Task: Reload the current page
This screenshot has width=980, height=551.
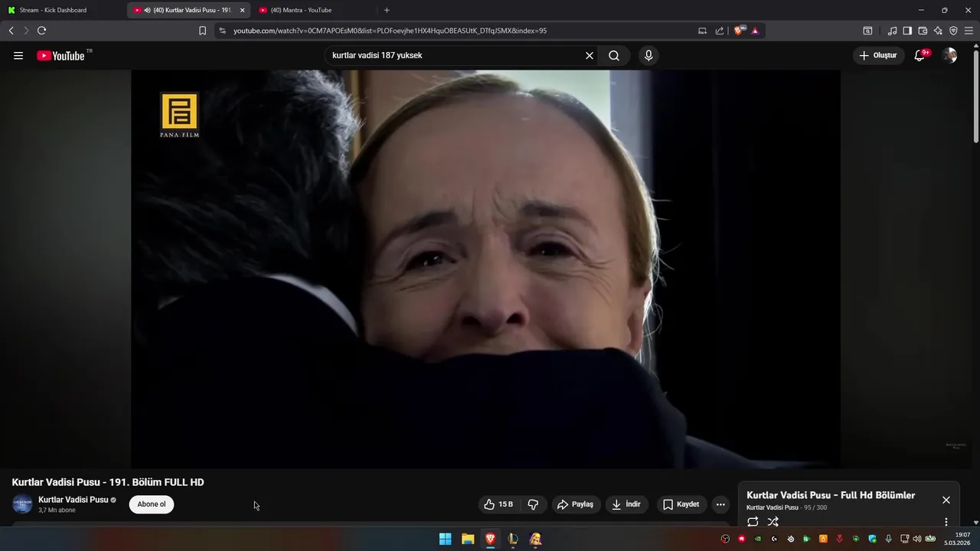Action: click(41, 31)
